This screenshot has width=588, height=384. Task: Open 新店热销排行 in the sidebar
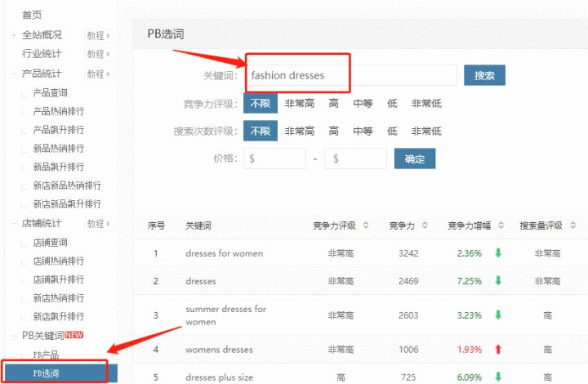59,298
